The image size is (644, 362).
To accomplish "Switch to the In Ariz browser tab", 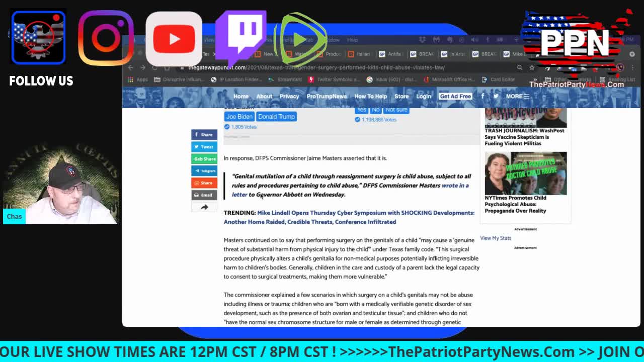I will pyautogui.click(x=454, y=54).
